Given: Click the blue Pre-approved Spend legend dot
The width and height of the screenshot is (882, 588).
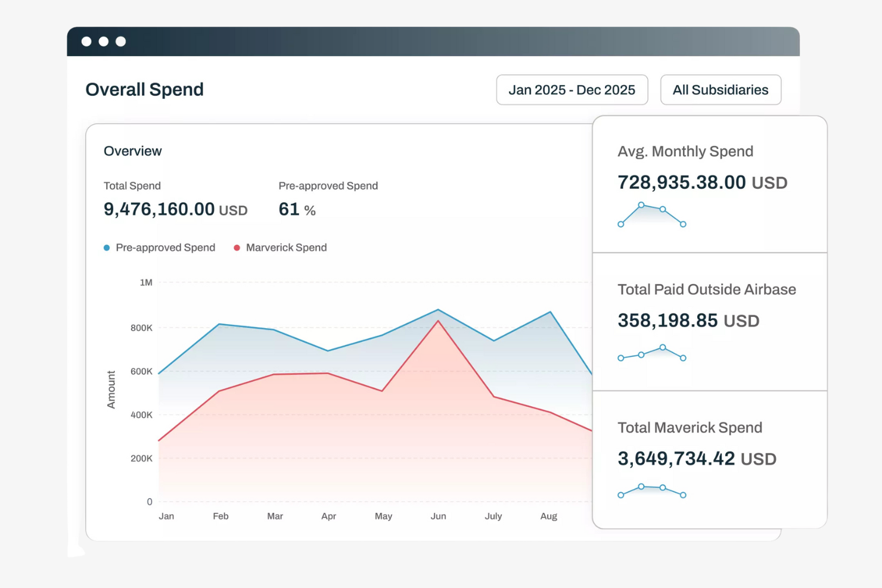Looking at the screenshot, I should (107, 247).
